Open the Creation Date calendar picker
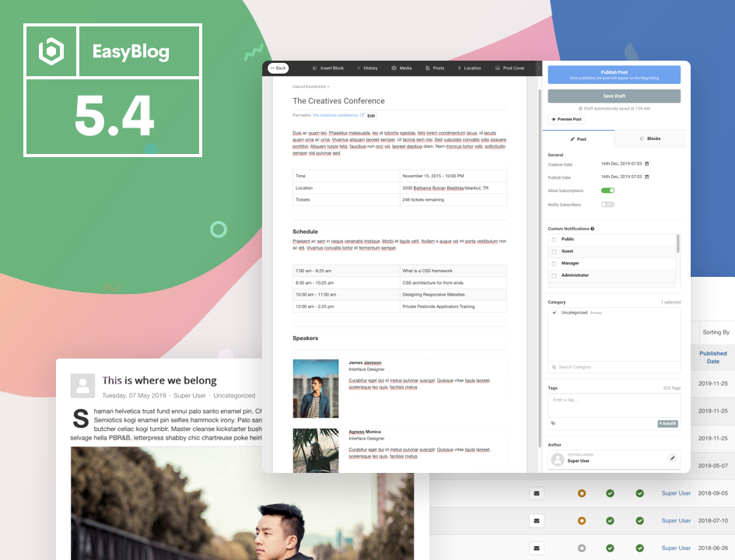The image size is (735, 560). click(646, 164)
